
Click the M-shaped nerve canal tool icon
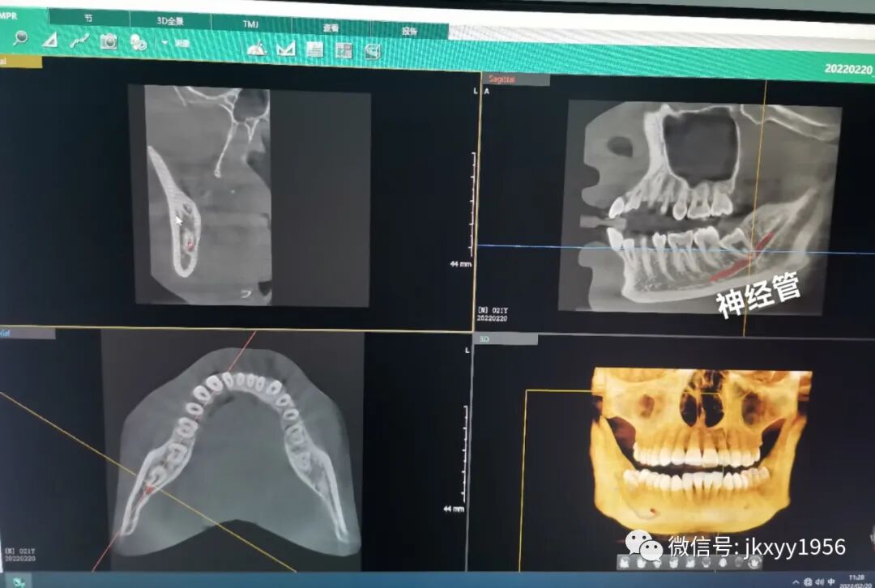(286, 49)
